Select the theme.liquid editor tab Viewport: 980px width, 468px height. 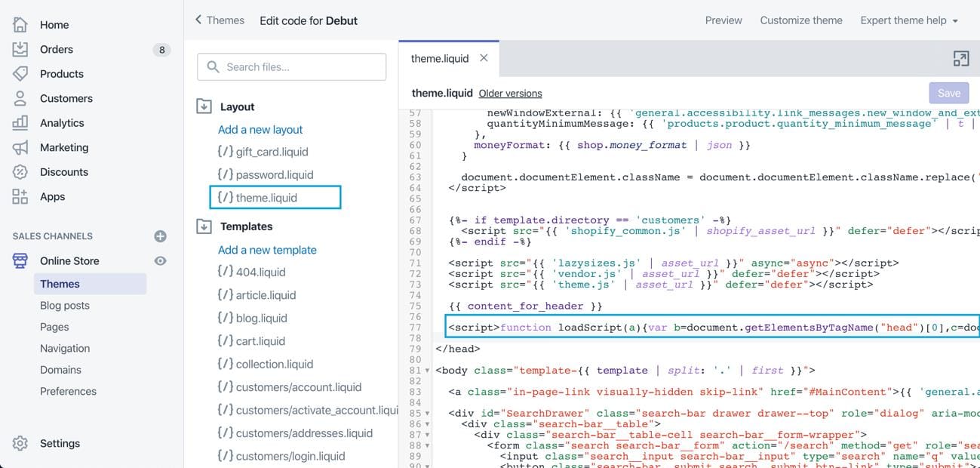point(440,58)
